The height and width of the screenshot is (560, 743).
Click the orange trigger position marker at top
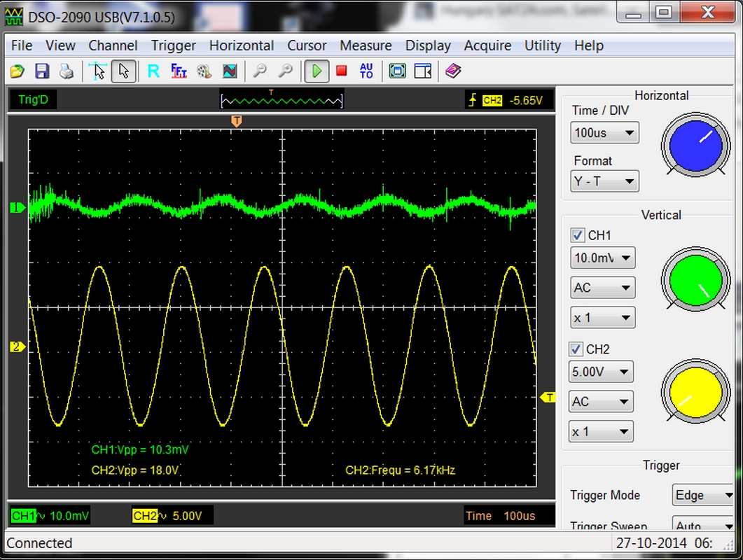[x=237, y=121]
